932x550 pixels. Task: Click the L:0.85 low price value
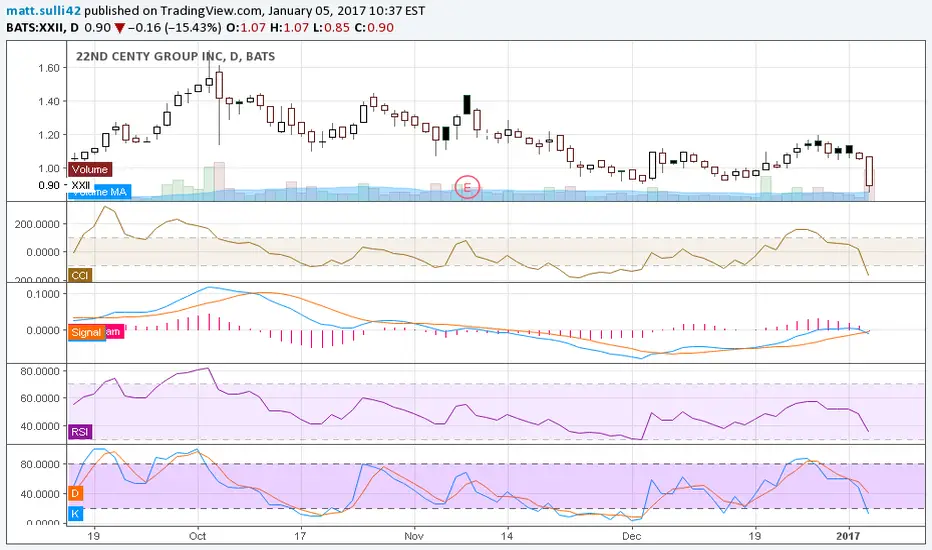click(x=330, y=27)
